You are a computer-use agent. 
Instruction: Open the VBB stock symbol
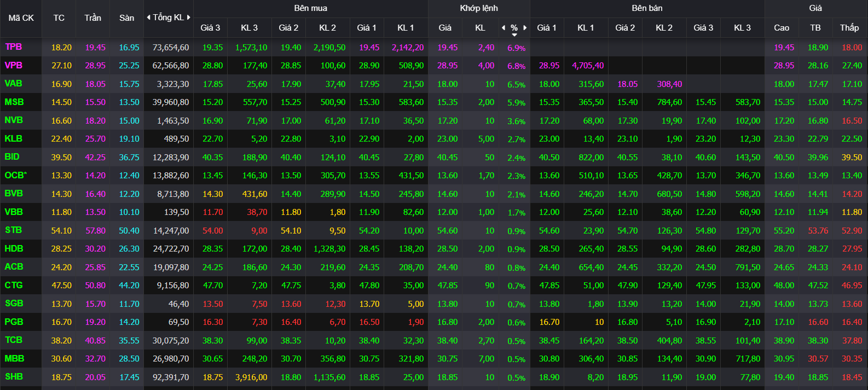(14, 212)
